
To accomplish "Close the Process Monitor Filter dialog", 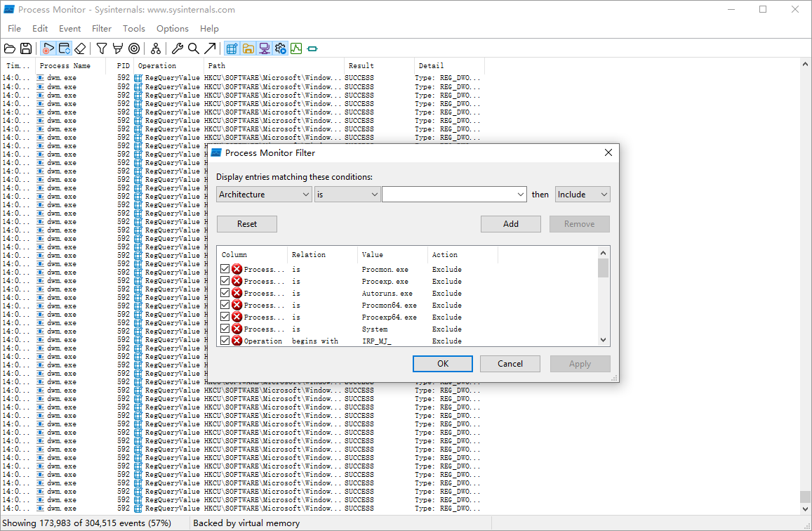I will point(608,152).
